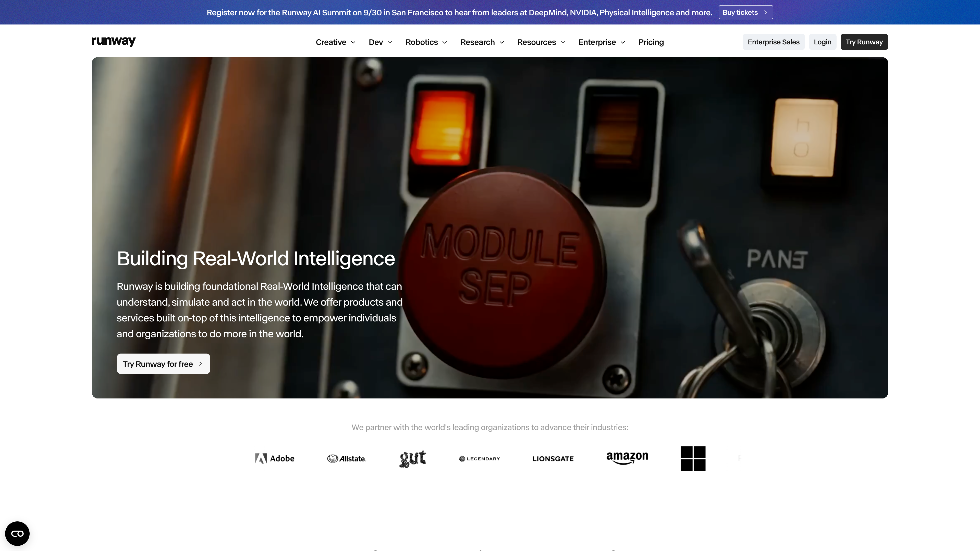980x551 pixels.
Task: Click the arrow in Buy tickets button
Action: click(765, 12)
